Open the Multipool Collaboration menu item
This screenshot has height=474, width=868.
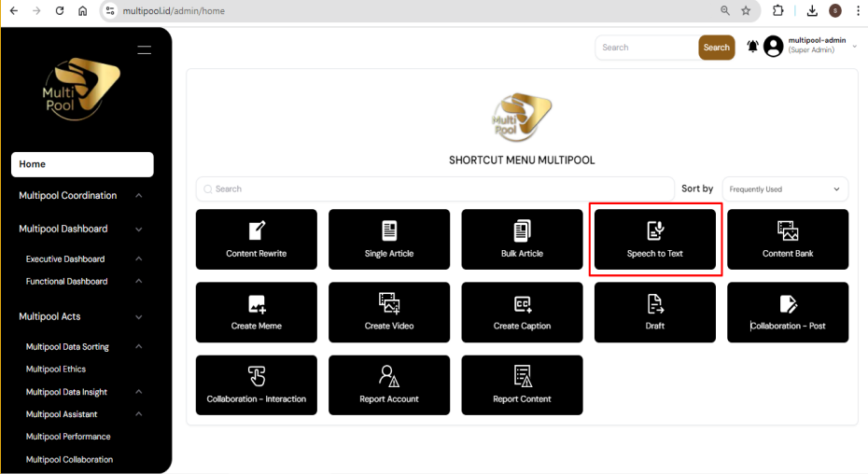tap(69, 459)
